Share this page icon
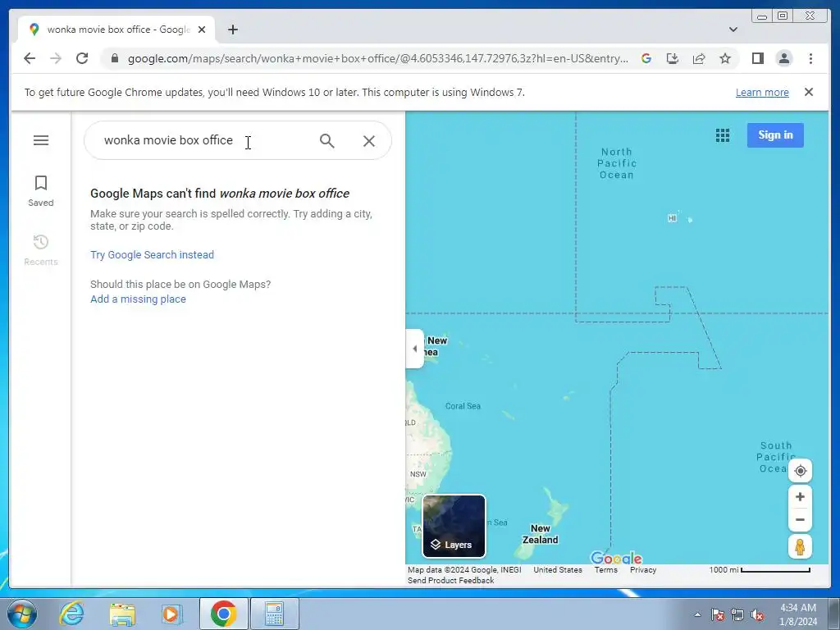This screenshot has height=630, width=840. (x=699, y=58)
